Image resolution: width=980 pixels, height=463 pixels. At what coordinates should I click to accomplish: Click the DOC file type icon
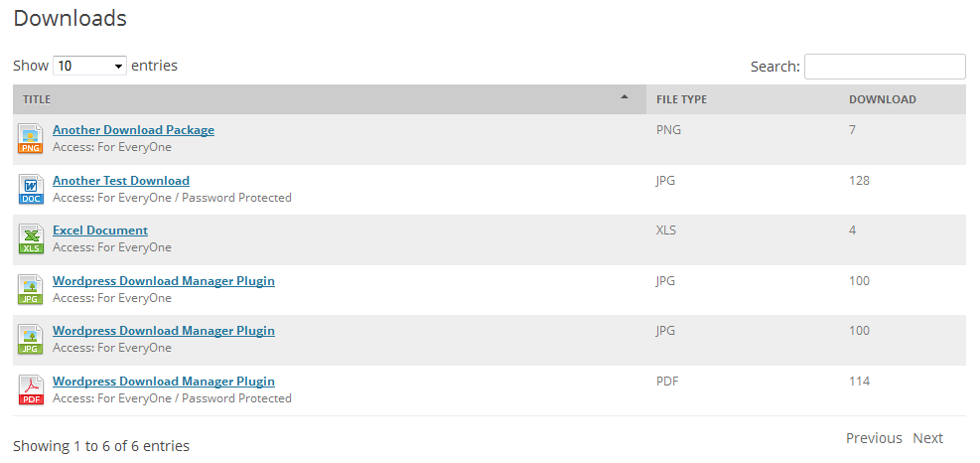click(31, 190)
